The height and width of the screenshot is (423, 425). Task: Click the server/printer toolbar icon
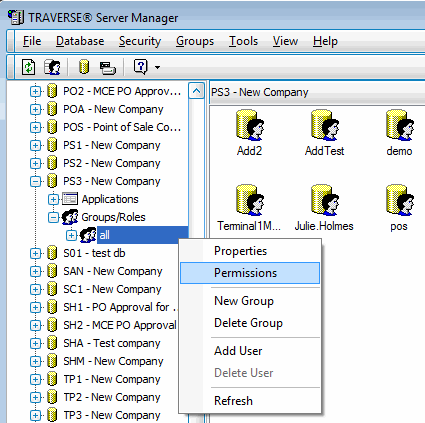(x=108, y=68)
